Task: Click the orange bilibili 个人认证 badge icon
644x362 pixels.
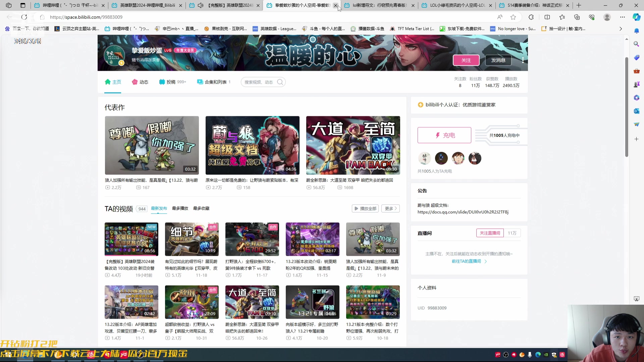Action: (x=420, y=105)
